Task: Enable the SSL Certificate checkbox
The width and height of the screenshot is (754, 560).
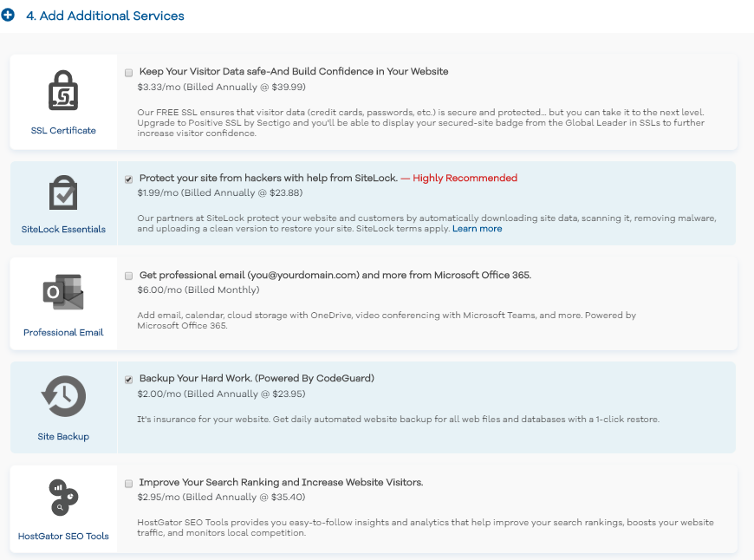Action: point(129,72)
